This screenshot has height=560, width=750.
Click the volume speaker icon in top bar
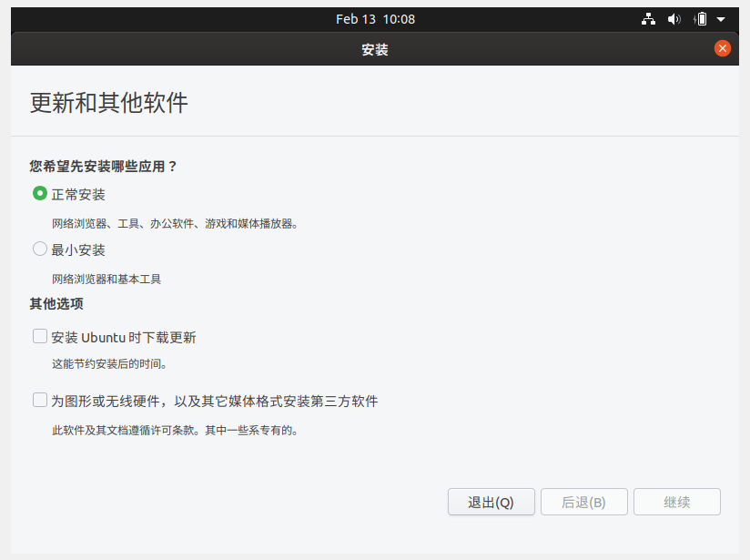pos(674,19)
